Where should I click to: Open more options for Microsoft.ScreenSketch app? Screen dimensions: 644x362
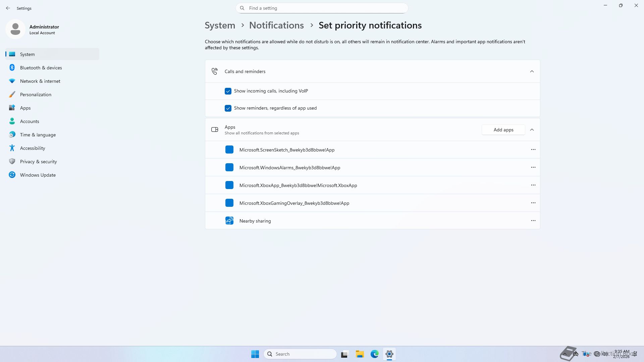533,149
